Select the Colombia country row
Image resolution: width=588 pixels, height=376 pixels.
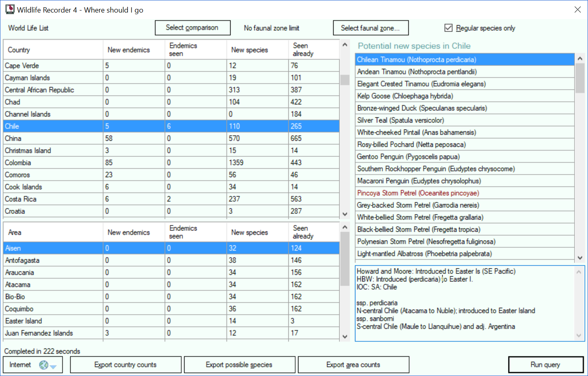(171, 163)
